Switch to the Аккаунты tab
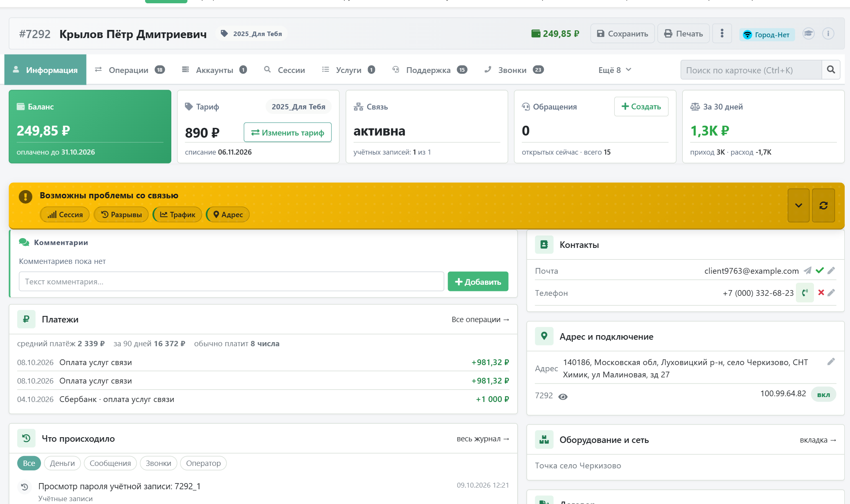This screenshot has width=850, height=504. pyautogui.click(x=214, y=70)
